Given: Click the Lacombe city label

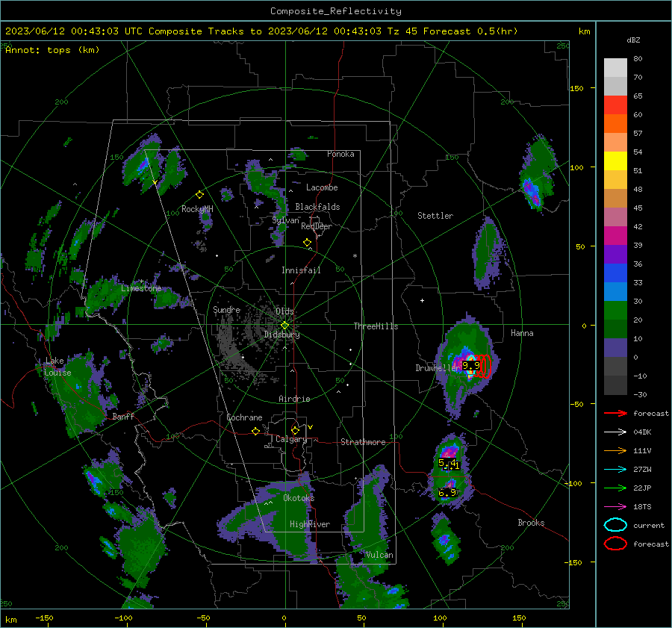Looking at the screenshot, I should click(322, 187).
